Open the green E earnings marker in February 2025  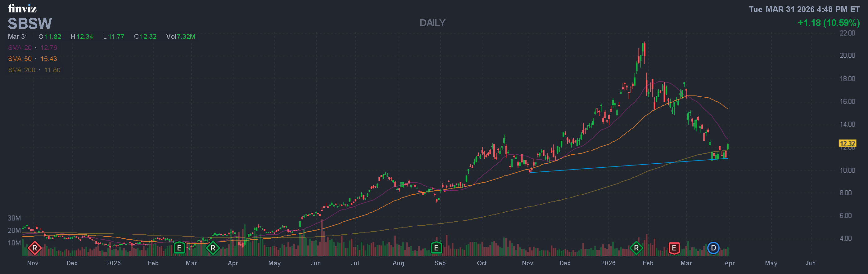(179, 248)
